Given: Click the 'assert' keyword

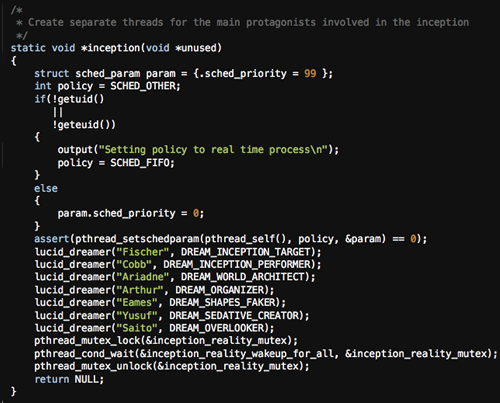Looking at the screenshot, I should tap(52, 239).
